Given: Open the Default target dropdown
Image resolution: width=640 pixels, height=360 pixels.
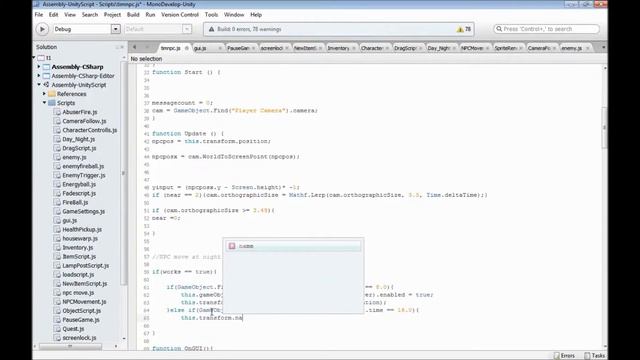Looking at the screenshot, I should click(187, 29).
